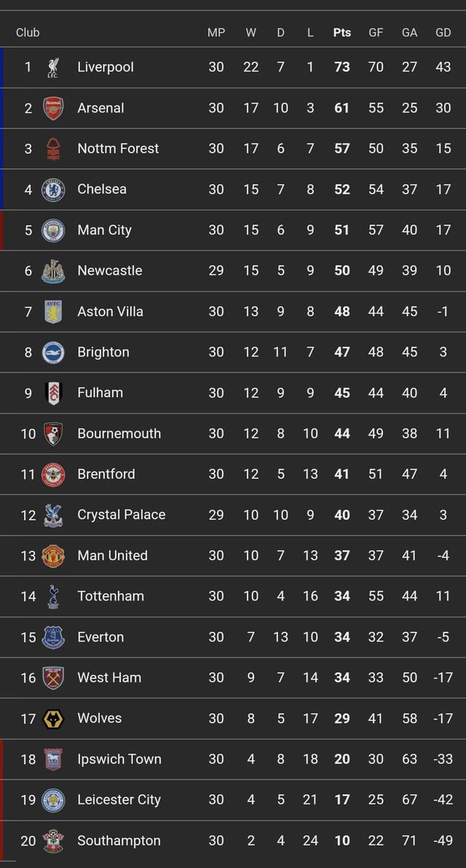
Task: Click the Club column header
Action: (27, 32)
